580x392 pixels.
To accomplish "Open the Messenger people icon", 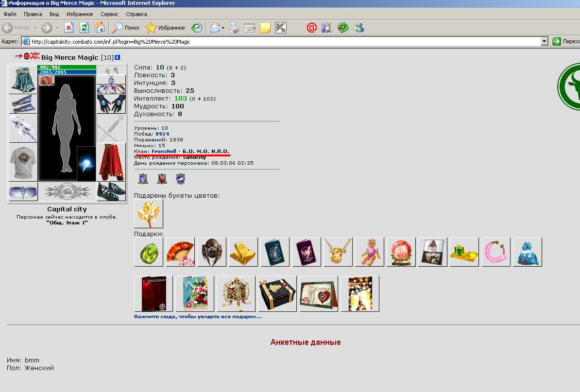I will [359, 28].
